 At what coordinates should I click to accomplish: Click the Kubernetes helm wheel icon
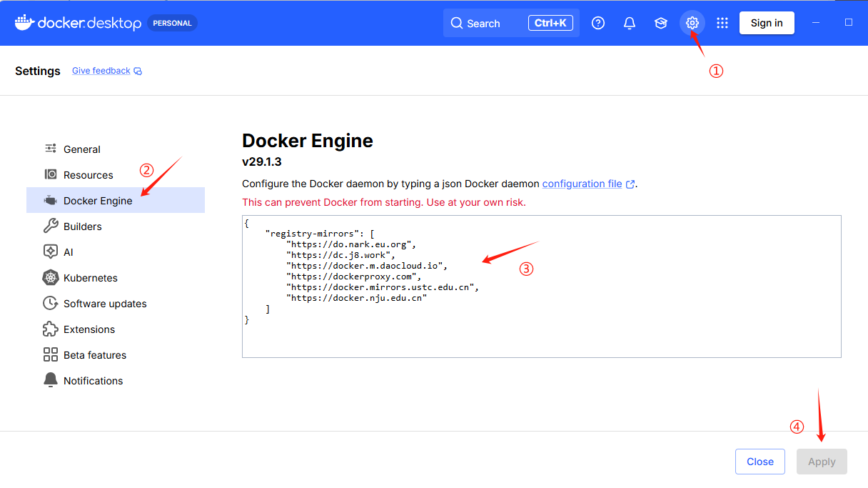51,277
